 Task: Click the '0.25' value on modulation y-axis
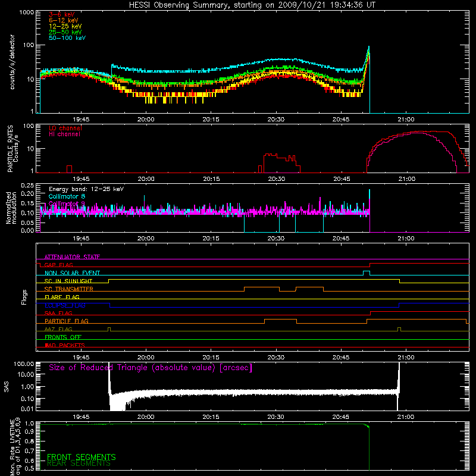(x=27, y=186)
